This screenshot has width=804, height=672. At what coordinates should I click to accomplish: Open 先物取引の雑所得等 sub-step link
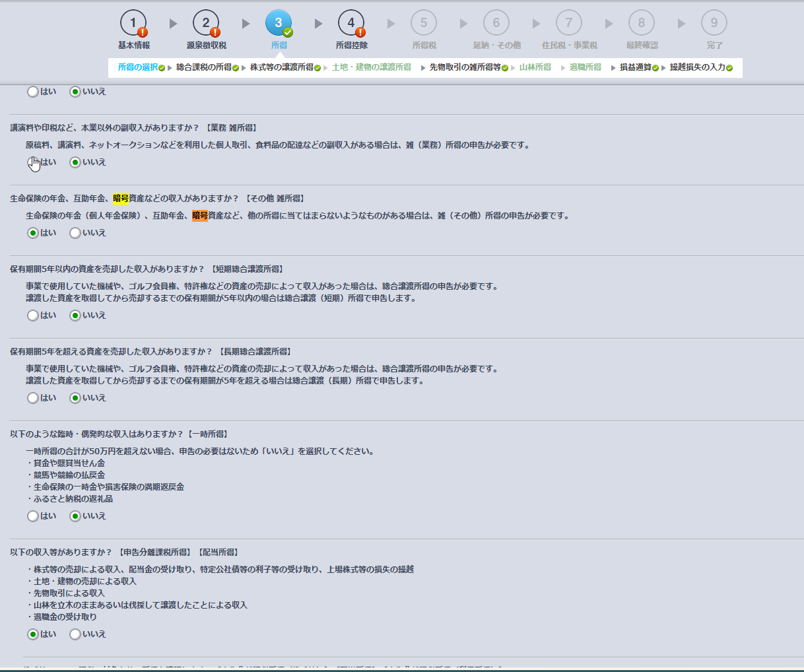click(x=465, y=67)
